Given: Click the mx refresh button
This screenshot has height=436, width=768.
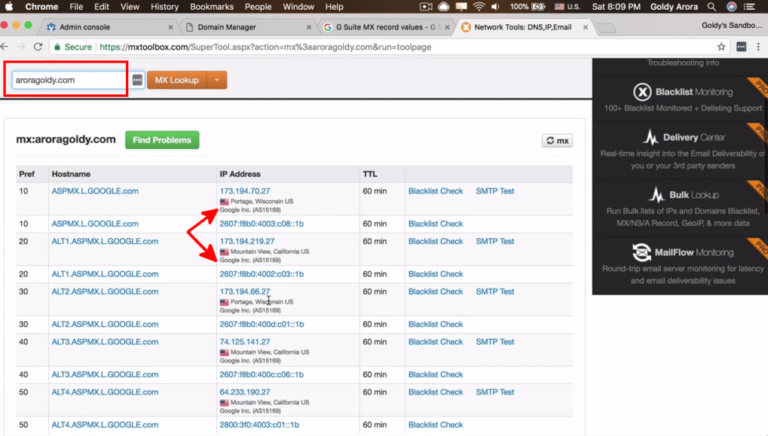Looking at the screenshot, I should [557, 141].
